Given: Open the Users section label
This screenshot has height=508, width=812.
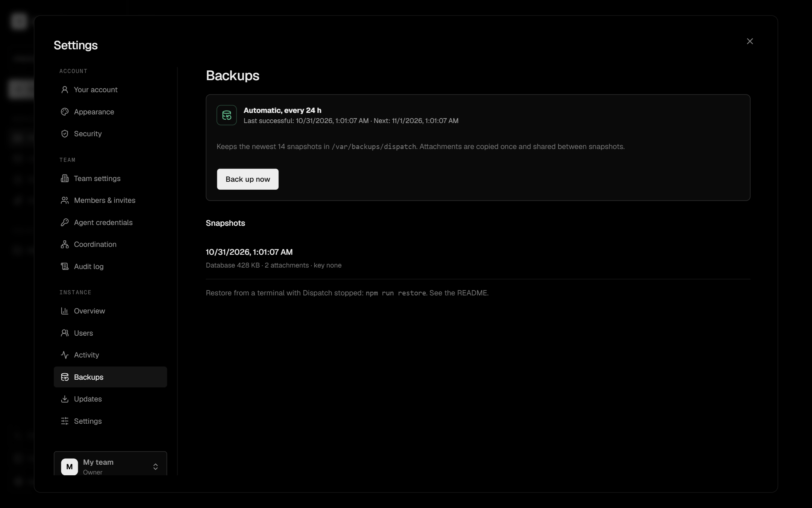Looking at the screenshot, I should [x=83, y=333].
